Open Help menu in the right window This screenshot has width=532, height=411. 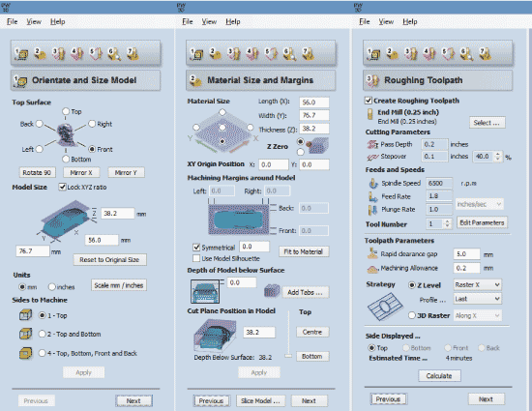(x=410, y=21)
